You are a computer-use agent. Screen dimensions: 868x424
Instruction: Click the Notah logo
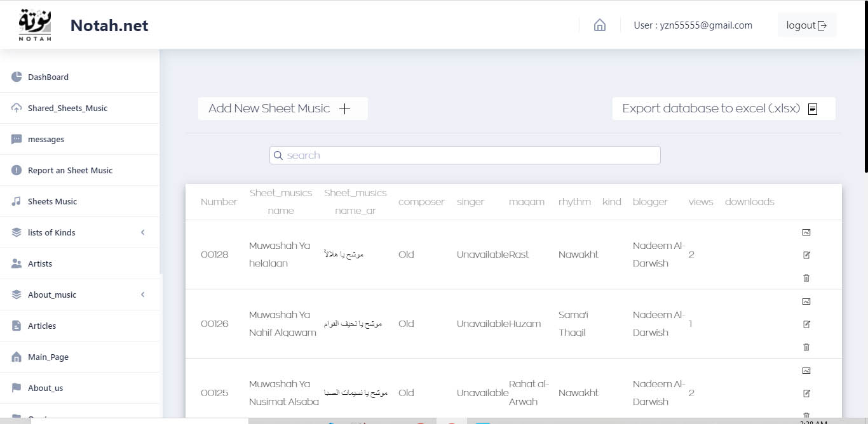36,25
